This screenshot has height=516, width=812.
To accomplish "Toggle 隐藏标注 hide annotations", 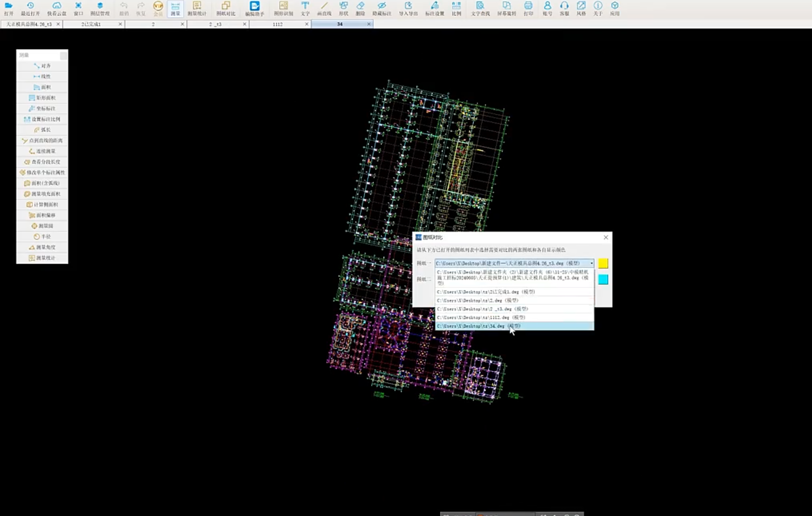I will 381,9.
